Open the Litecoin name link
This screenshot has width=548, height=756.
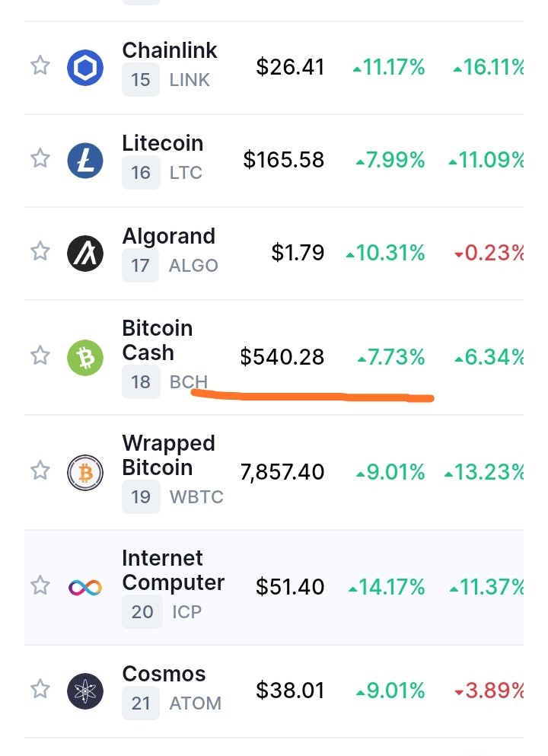click(x=162, y=143)
